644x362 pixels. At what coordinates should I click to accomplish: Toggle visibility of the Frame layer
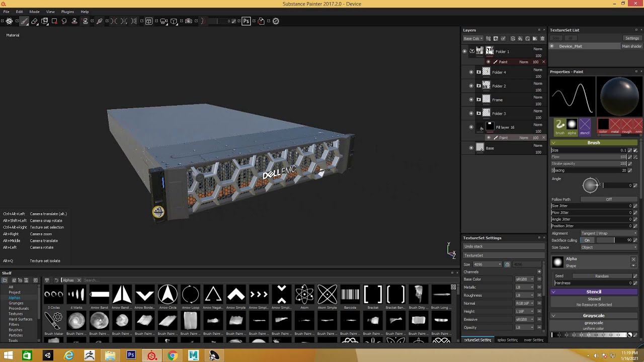click(471, 100)
